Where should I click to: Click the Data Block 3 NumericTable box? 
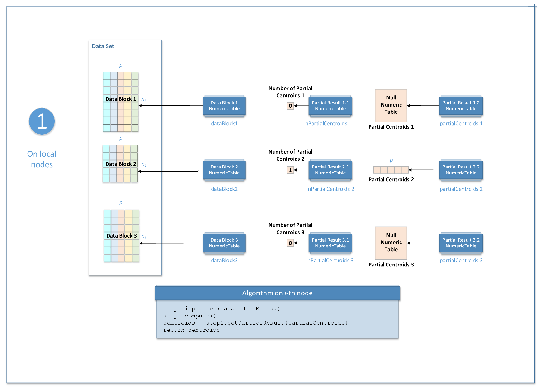click(x=224, y=243)
